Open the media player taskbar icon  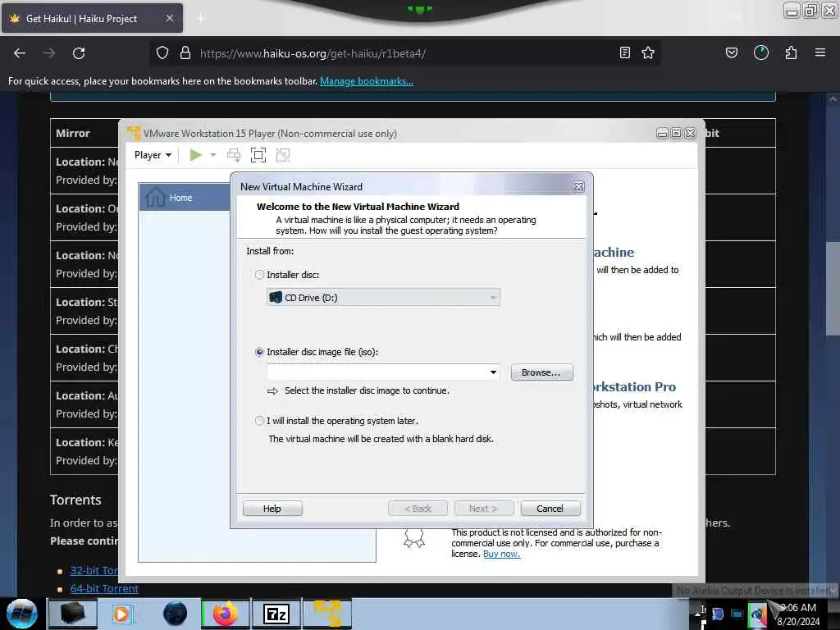click(x=121, y=614)
